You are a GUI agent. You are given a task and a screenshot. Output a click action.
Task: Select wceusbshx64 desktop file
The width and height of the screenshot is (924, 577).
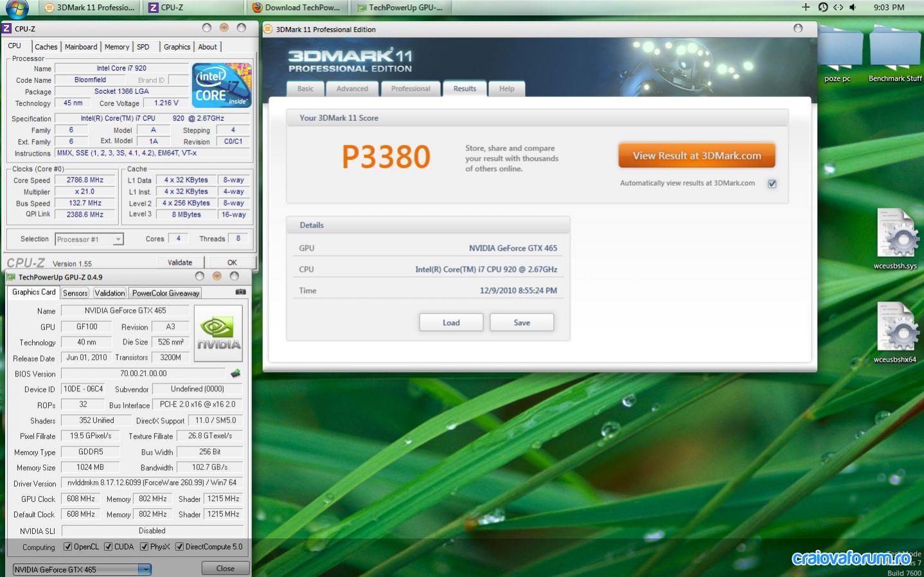pyautogui.click(x=895, y=333)
